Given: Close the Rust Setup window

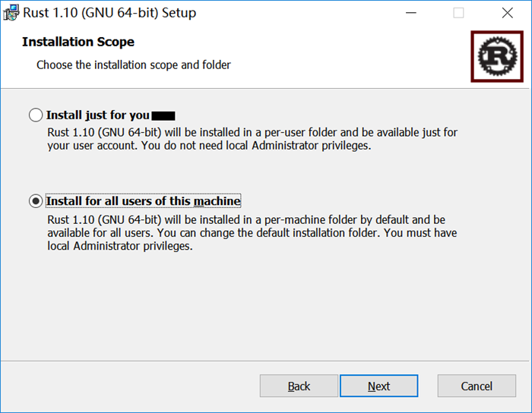Looking at the screenshot, I should [x=507, y=13].
